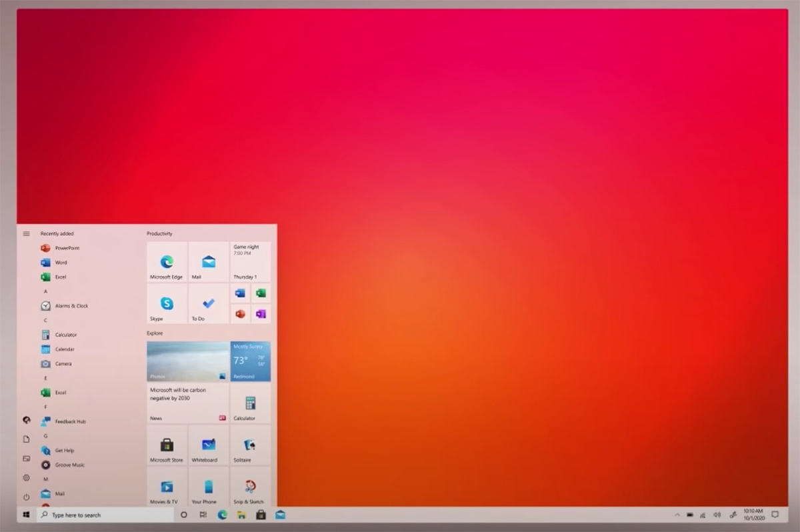Open the To Do tile
The width and height of the screenshot is (800, 532).
point(208,304)
